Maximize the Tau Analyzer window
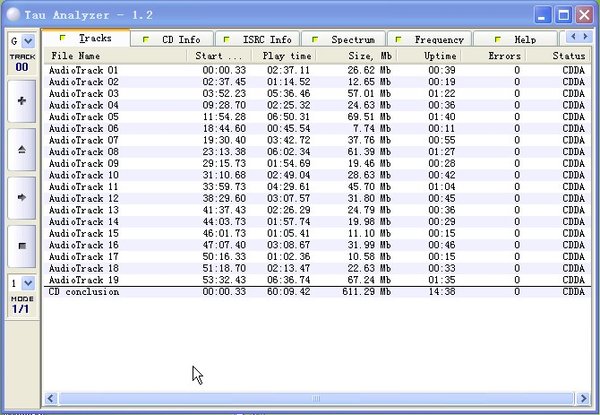 pos(563,15)
